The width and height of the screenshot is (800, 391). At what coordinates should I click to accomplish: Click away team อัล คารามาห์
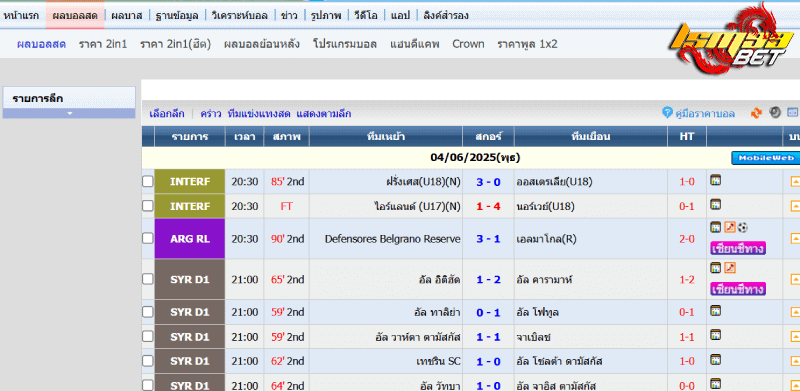coord(545,279)
